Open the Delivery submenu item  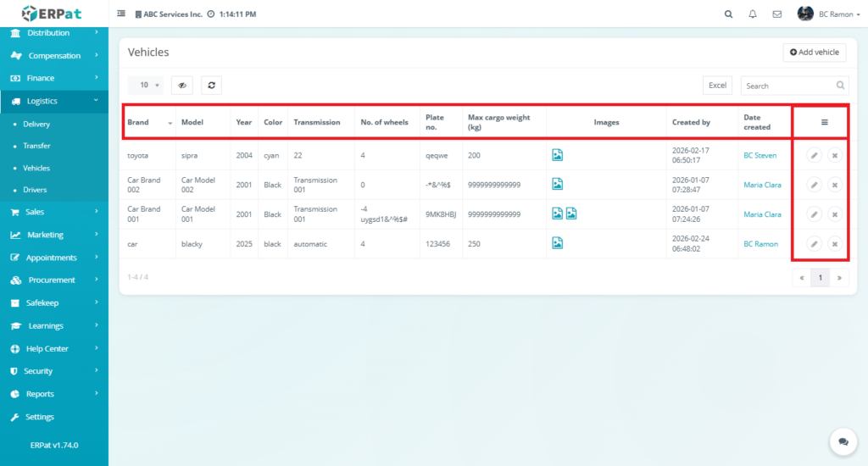[x=36, y=124]
